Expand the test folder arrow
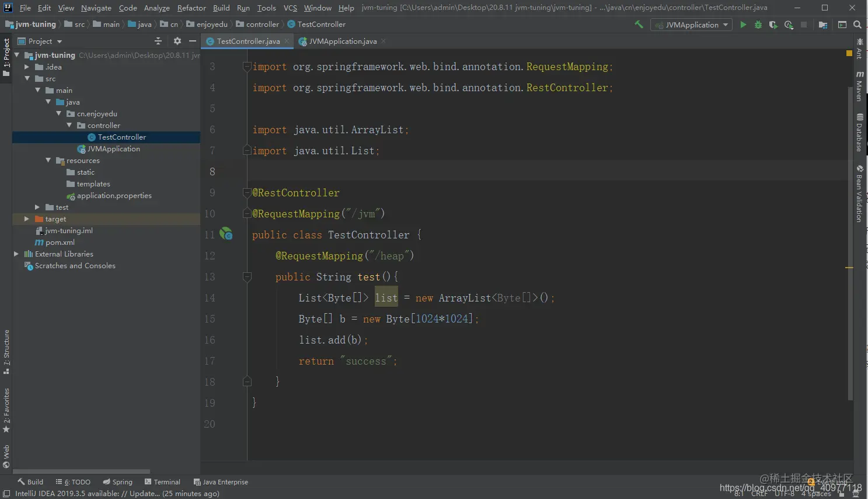The height and width of the screenshot is (499, 868). coord(37,207)
